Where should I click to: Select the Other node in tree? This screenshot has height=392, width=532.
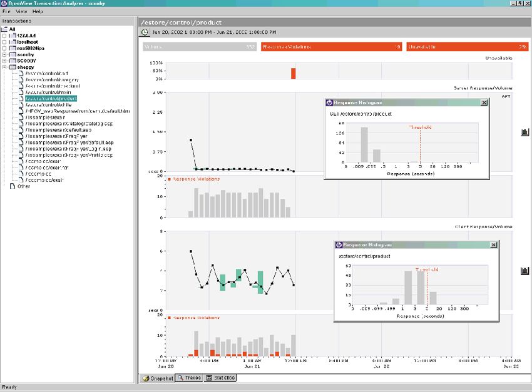24,186
